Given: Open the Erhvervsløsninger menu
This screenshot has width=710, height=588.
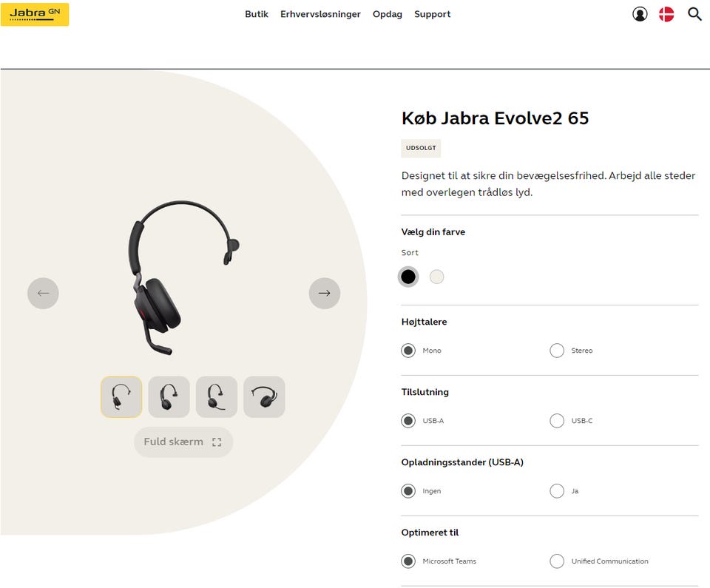Looking at the screenshot, I should [x=320, y=14].
